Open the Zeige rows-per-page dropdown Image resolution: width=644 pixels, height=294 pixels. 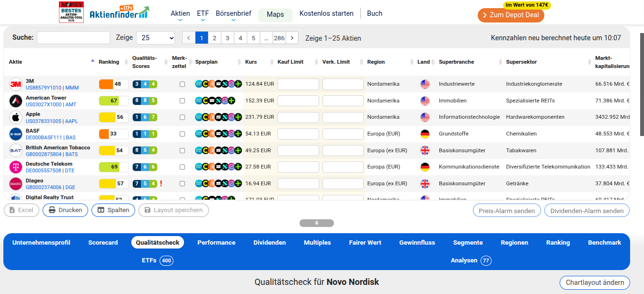tap(156, 38)
